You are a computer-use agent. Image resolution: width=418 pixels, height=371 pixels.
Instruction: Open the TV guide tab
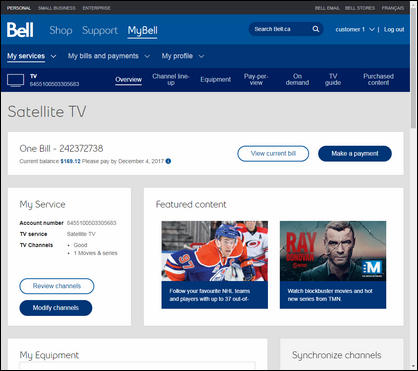pos(333,80)
